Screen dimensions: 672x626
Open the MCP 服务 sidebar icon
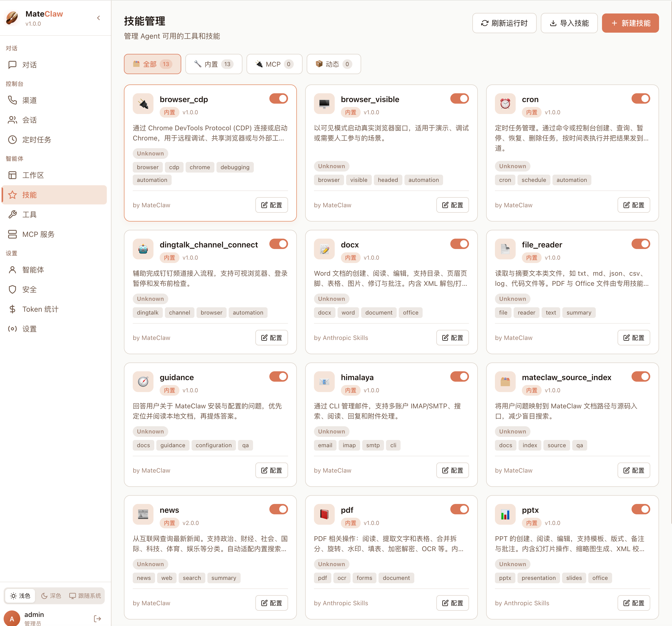click(12, 234)
